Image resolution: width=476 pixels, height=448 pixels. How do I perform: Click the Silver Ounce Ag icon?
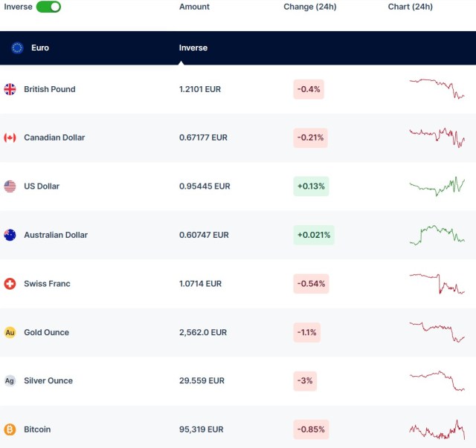point(10,380)
